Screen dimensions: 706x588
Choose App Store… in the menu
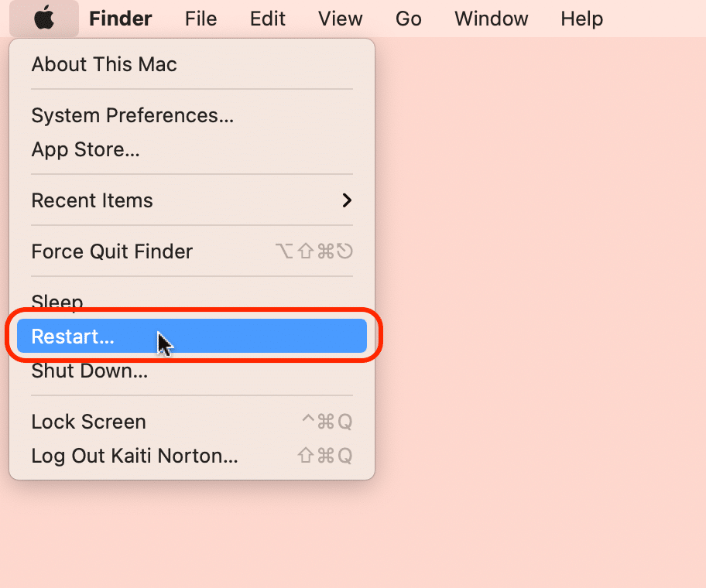[85, 149]
